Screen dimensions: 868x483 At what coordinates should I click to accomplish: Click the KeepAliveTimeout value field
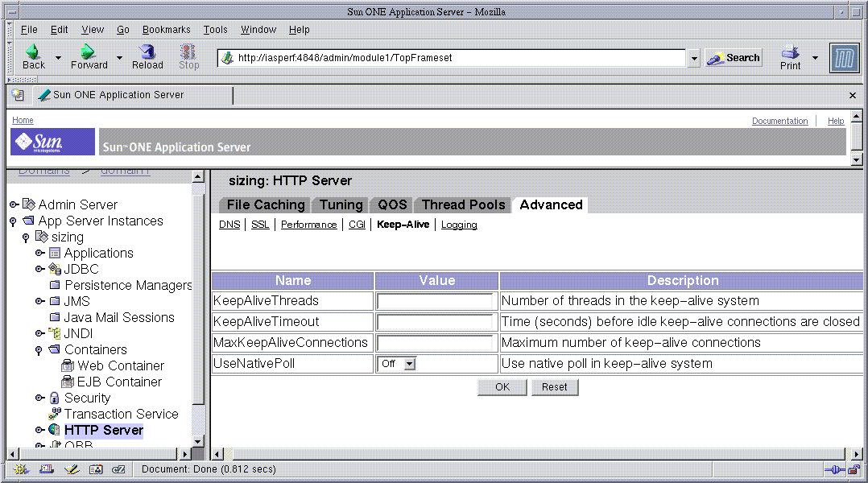[x=435, y=322]
